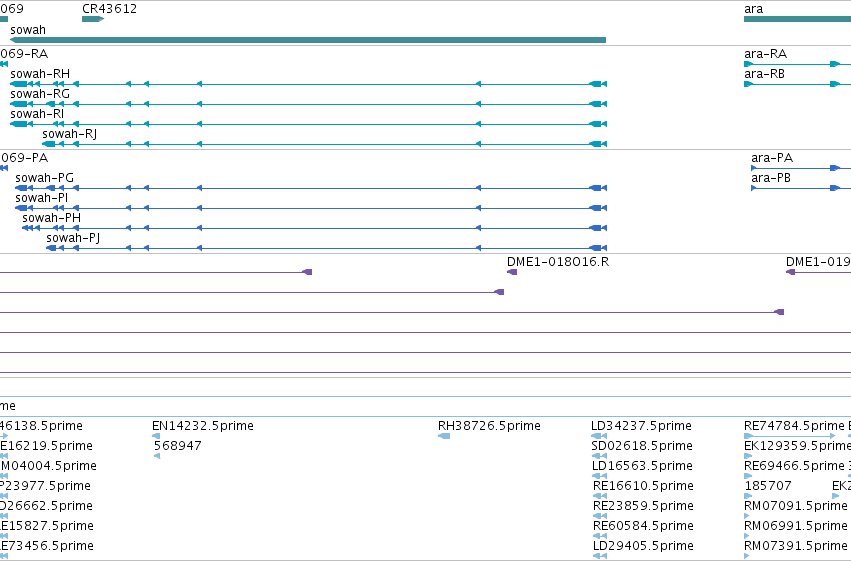Click the ara-RA transcript label
851x561 pixels.
click(x=765, y=54)
